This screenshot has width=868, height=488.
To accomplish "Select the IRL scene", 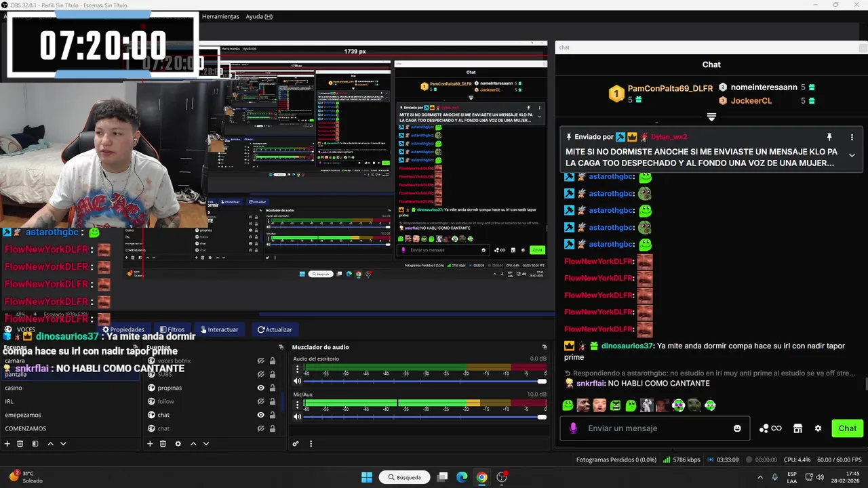I will [71, 401].
